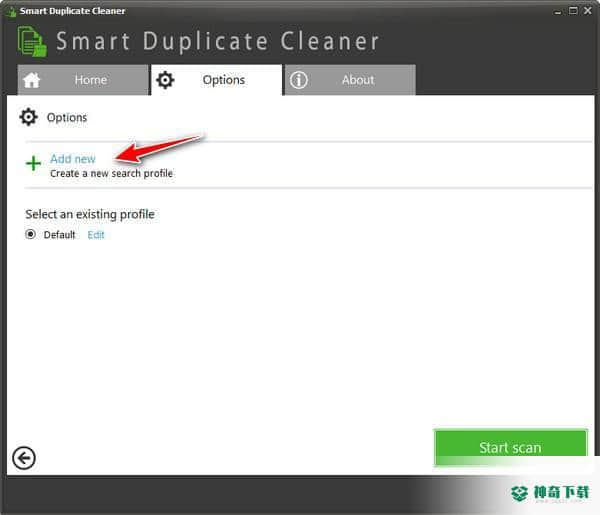600x515 pixels.
Task: Open the About tab
Action: coord(350,80)
